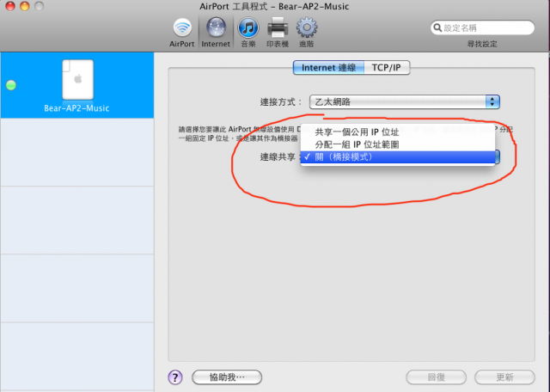Choose 共享一個公用 IP 位址 option
The width and height of the screenshot is (550, 392).
398,132
